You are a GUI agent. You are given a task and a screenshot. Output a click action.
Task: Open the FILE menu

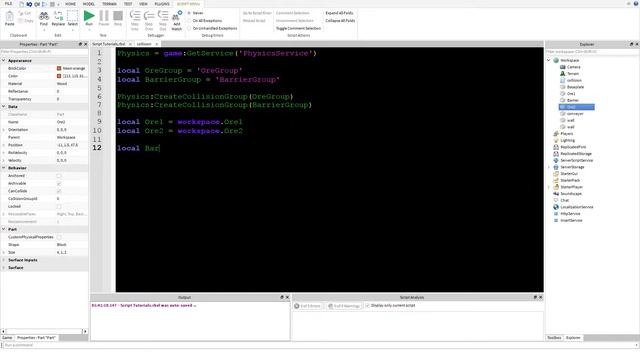[8, 4]
